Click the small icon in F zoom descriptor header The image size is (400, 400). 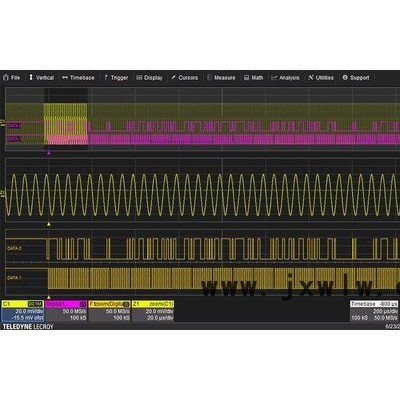(126, 304)
